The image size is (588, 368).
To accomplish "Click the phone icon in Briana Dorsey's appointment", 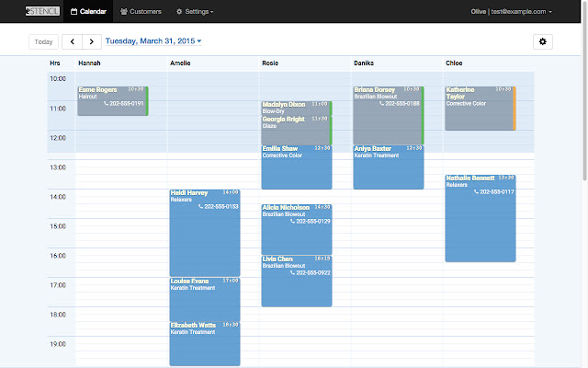I will (x=382, y=103).
